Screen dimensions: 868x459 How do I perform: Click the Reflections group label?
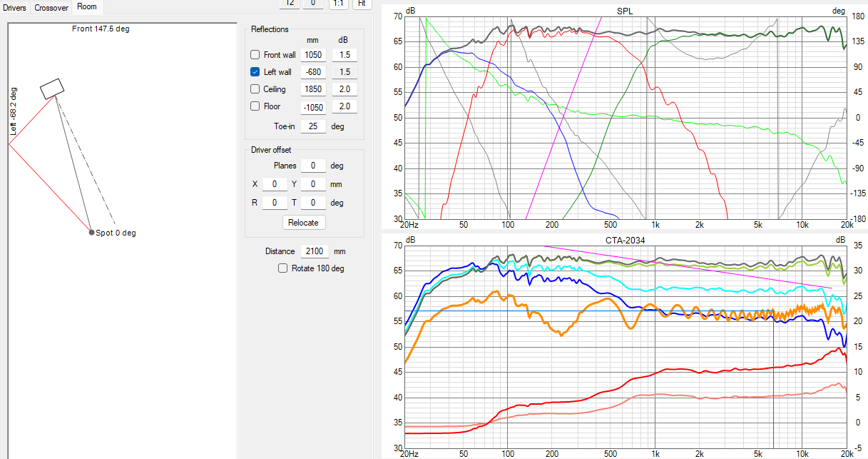coord(270,29)
